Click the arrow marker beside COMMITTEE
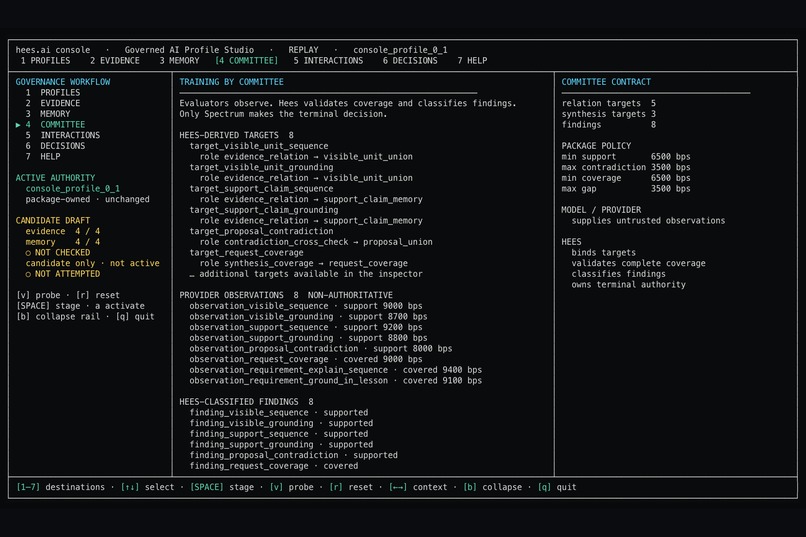Viewport: 806px width, 537px height. tap(18, 125)
